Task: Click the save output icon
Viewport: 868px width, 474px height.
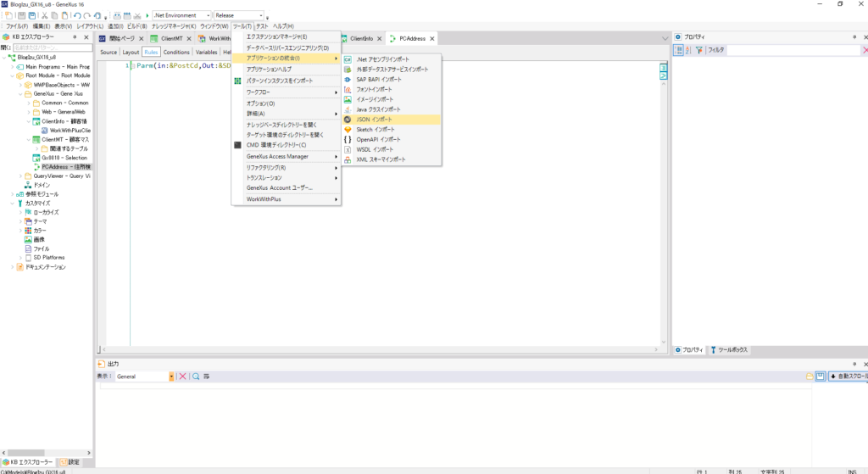Action: point(821,376)
